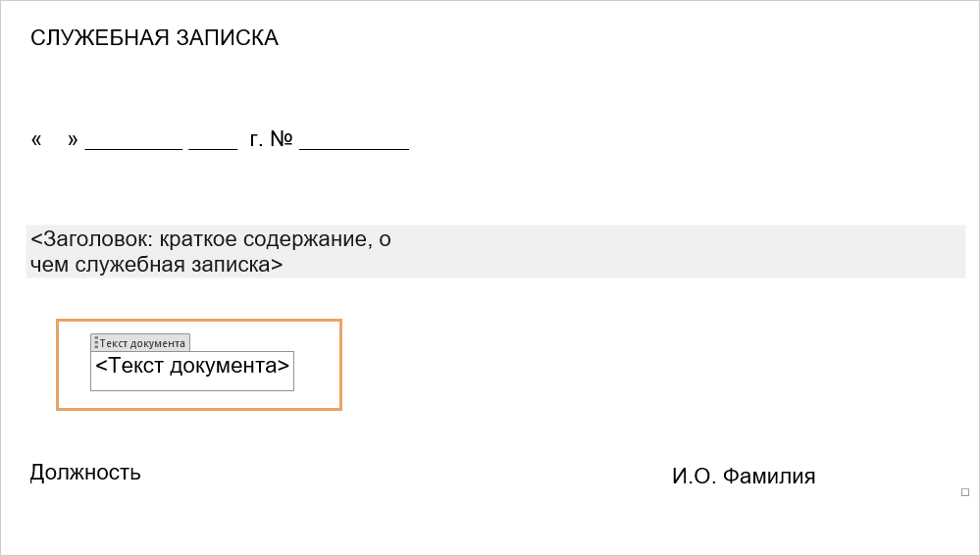980x556 pixels.
Task: Click the closing » quotation mark
Action: pyautogui.click(x=73, y=139)
